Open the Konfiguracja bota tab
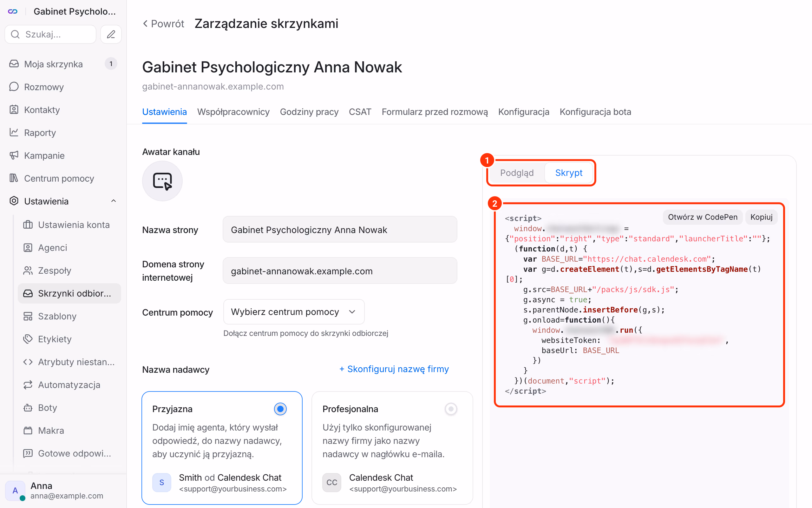Viewport: 812px width, 508px height. [595, 112]
